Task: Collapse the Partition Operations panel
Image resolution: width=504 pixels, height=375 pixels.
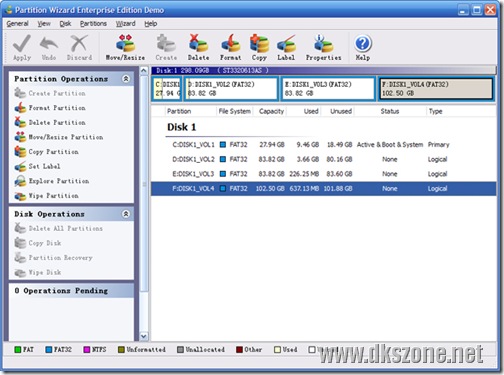Action: pyautogui.click(x=126, y=79)
